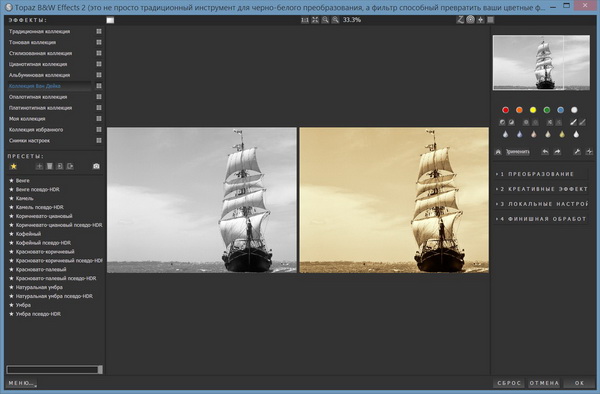Select the white toning droplet swatch
600x394 pixels.
tap(576, 134)
